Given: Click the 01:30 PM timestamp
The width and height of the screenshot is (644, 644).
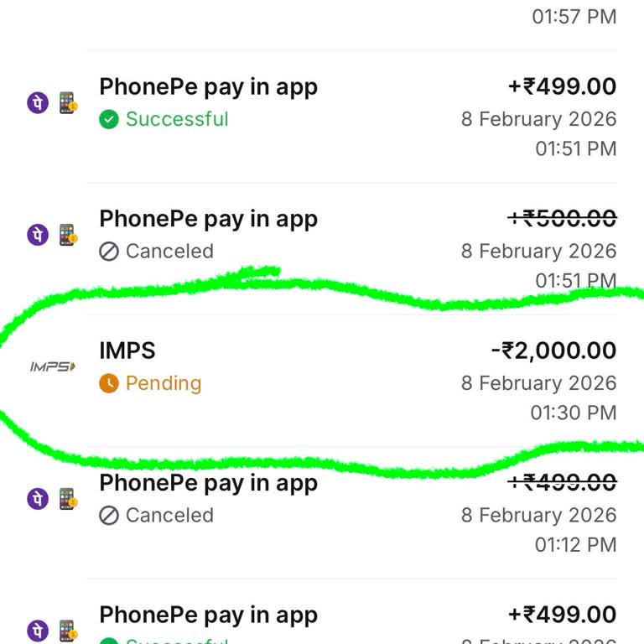Looking at the screenshot, I should [574, 413].
